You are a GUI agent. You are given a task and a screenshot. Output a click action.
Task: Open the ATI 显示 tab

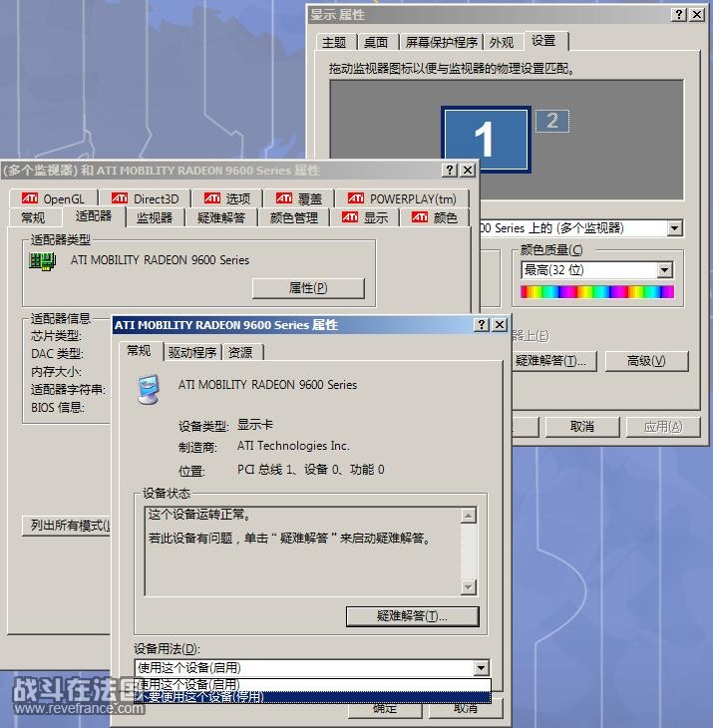[x=365, y=217]
